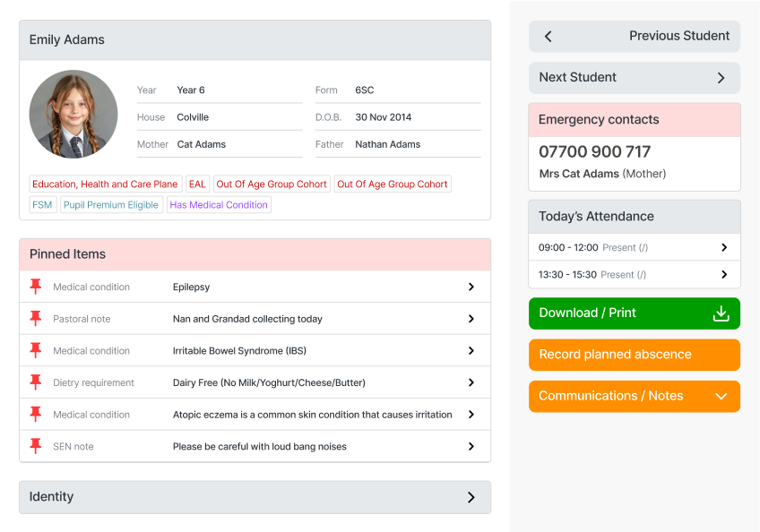This screenshot has height=532, width=760.
Task: Click the emergency contact phone number
Action: (595, 152)
